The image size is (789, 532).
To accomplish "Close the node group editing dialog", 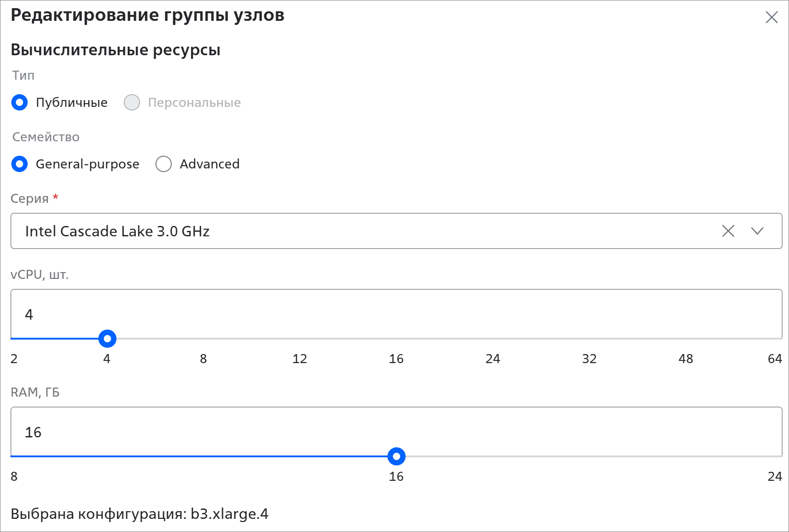I will click(771, 18).
